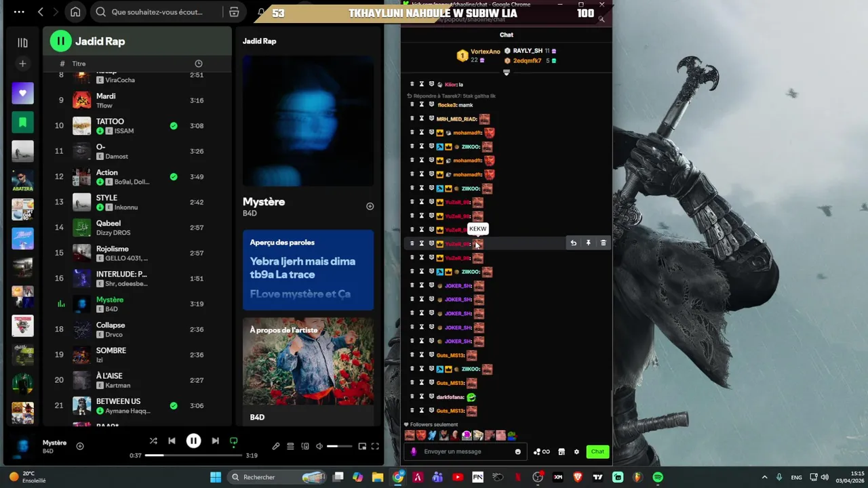
Task: Toggle shuffle playback
Action: click(153, 441)
